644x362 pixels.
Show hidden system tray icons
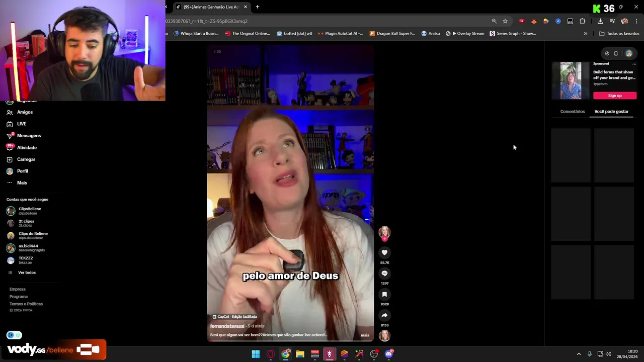tap(579, 354)
